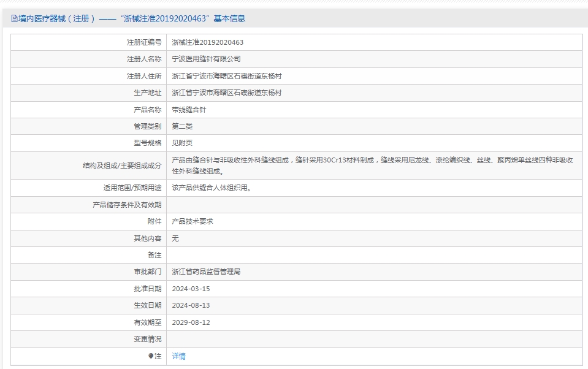Select the approval department 浙江省药品监督管理局
The height and width of the screenshot is (369, 588).
pos(206,272)
